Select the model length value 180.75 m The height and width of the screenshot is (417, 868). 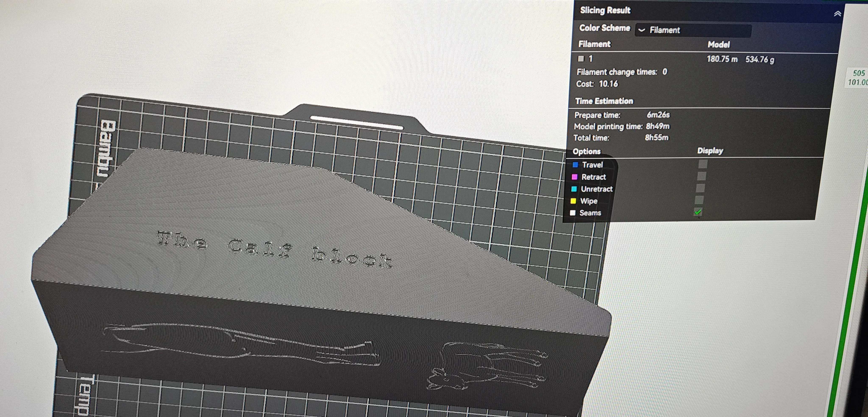(722, 59)
